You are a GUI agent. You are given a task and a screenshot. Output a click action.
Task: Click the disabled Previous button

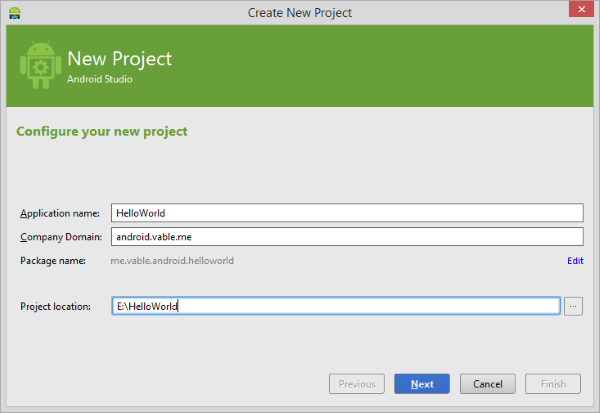[357, 384]
